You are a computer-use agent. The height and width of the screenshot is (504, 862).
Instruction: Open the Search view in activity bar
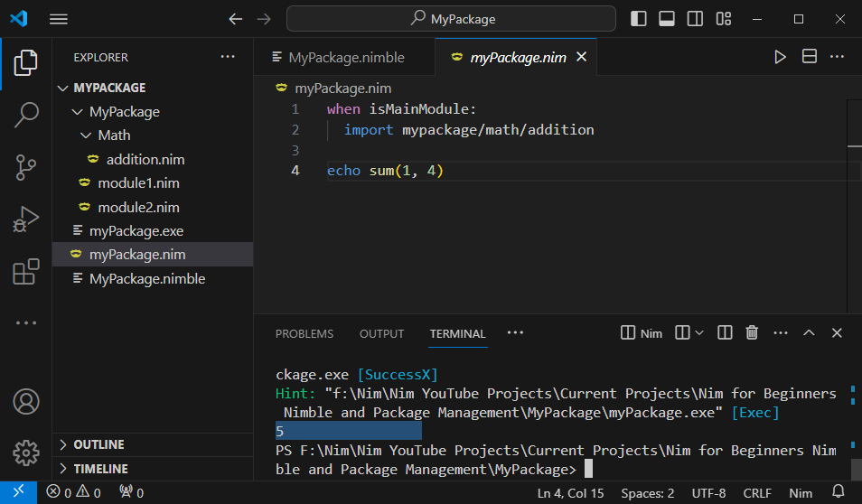click(26, 115)
